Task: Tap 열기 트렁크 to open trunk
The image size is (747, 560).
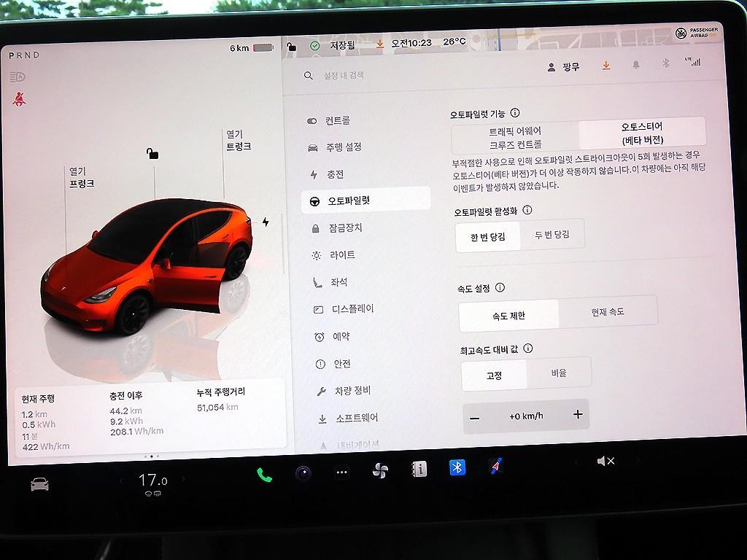Action: point(239,141)
